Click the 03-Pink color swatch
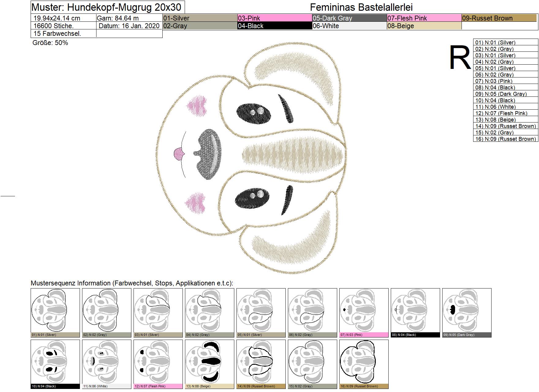539x392 pixels. coord(275,18)
